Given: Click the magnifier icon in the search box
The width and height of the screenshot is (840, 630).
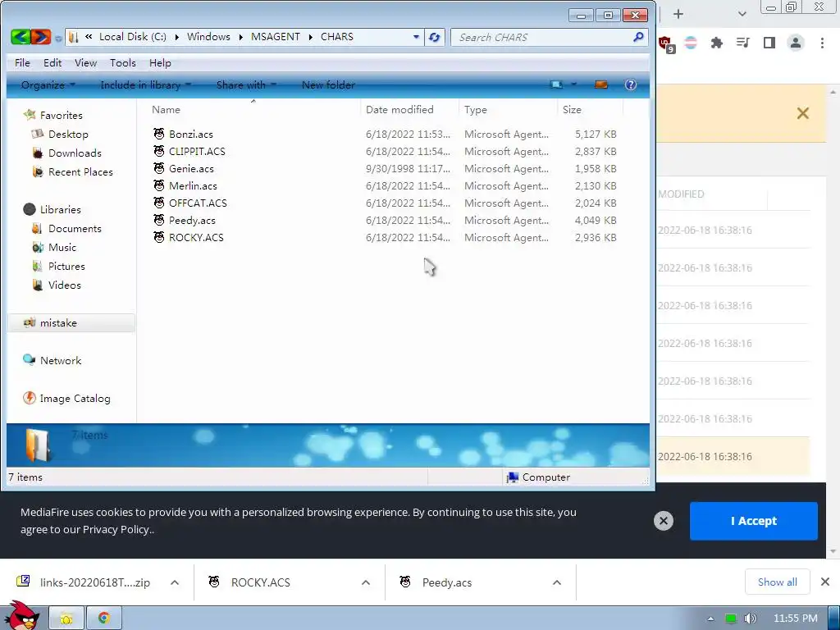Looking at the screenshot, I should (x=638, y=37).
